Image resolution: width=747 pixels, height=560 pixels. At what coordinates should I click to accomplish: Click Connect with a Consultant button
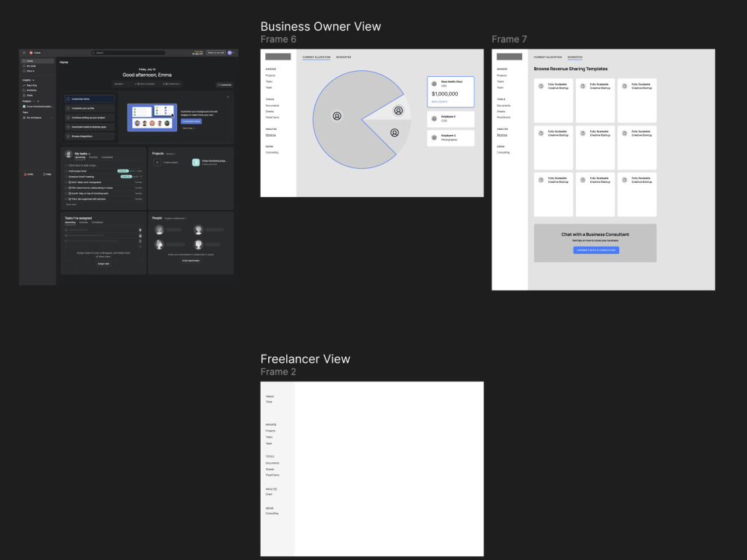point(596,250)
